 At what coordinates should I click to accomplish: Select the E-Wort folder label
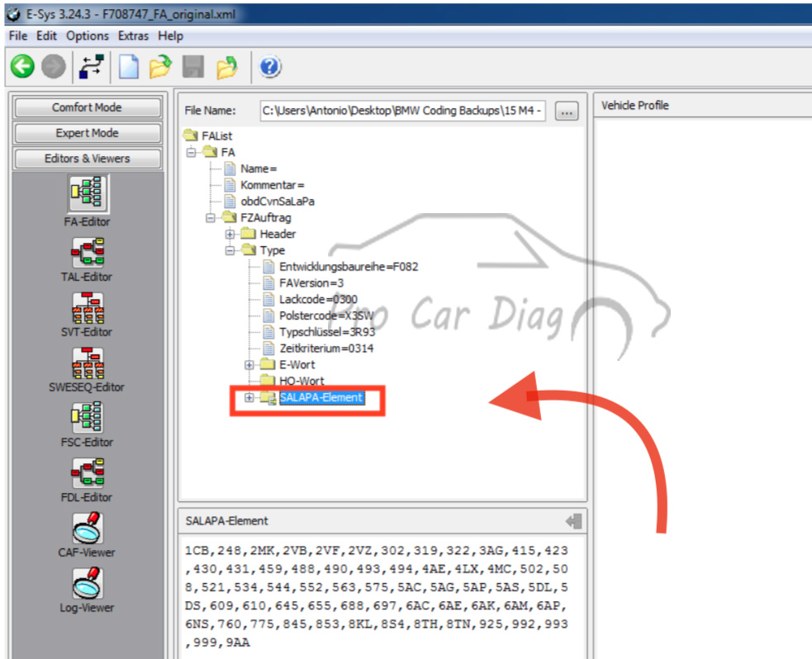(x=297, y=365)
